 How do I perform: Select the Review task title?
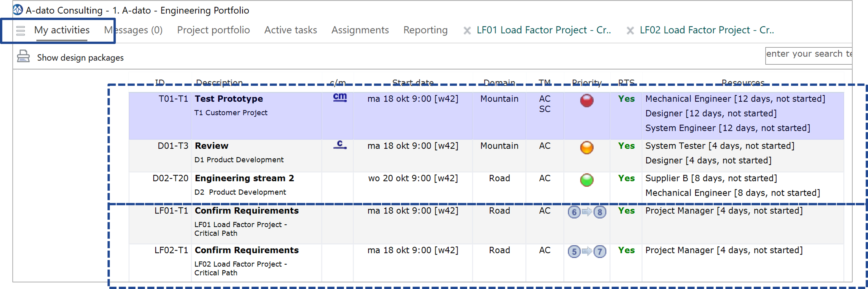pyautogui.click(x=212, y=146)
